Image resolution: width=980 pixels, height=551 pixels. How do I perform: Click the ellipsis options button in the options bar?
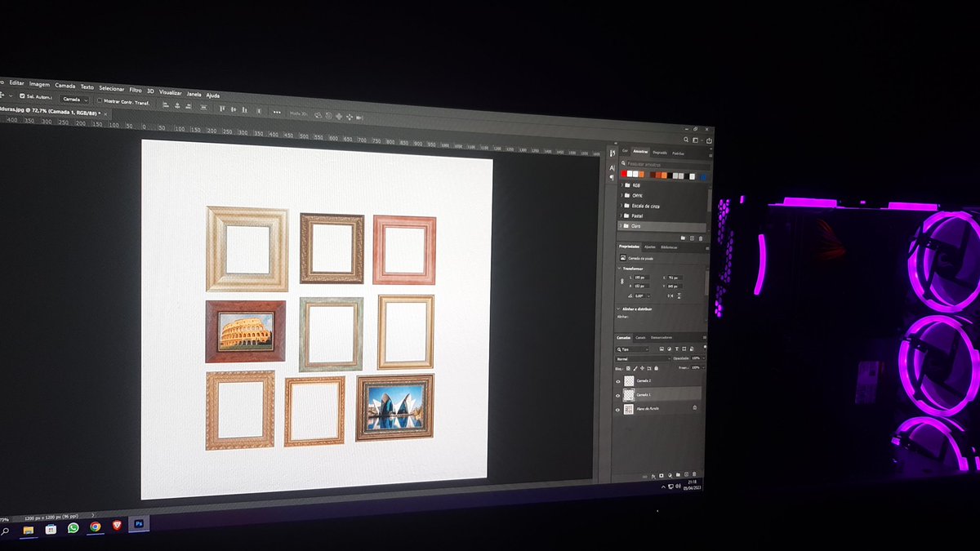[x=276, y=112]
